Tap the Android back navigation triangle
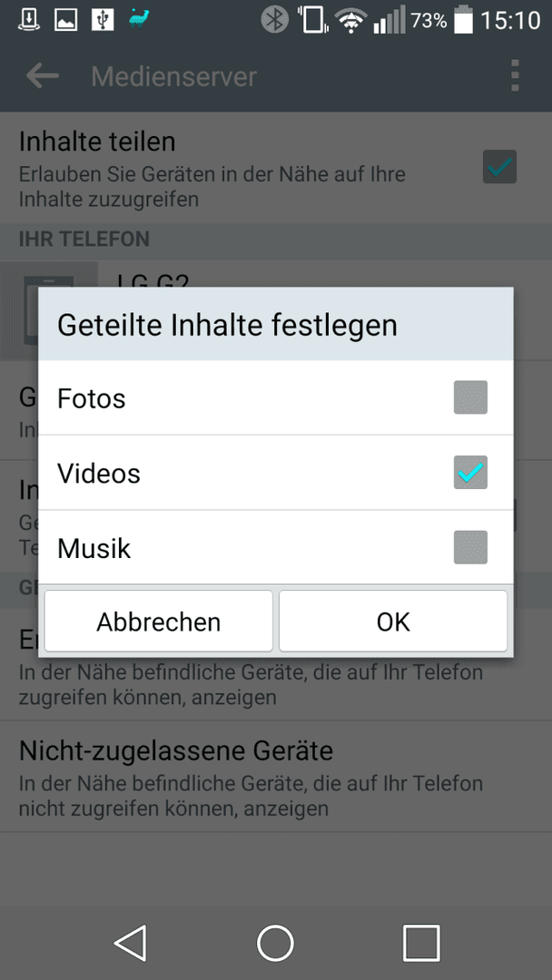552x980 pixels. 131,943
